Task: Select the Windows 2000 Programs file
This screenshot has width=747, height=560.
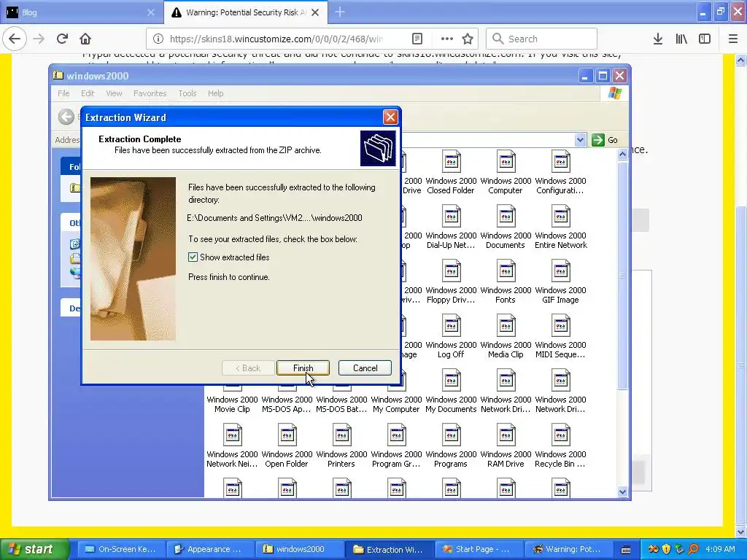Action: coord(451,446)
